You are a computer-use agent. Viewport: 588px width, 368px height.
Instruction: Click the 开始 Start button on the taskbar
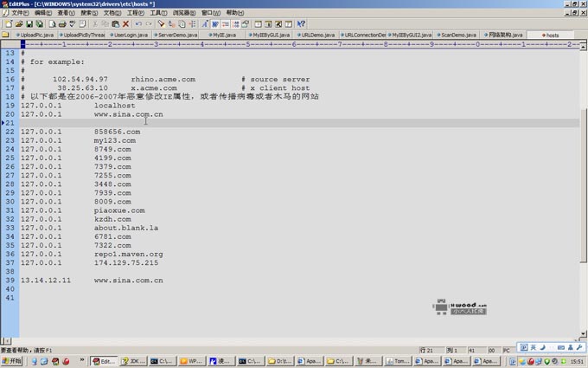(12, 361)
